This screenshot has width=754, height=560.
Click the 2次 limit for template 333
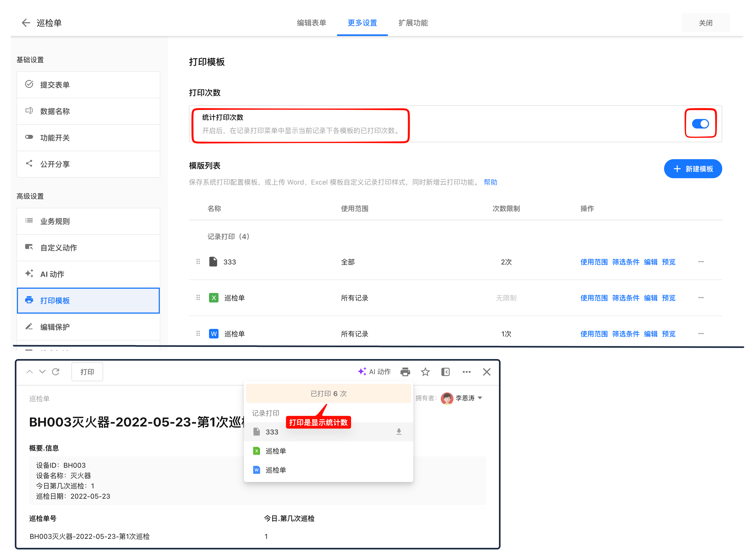[x=506, y=262]
